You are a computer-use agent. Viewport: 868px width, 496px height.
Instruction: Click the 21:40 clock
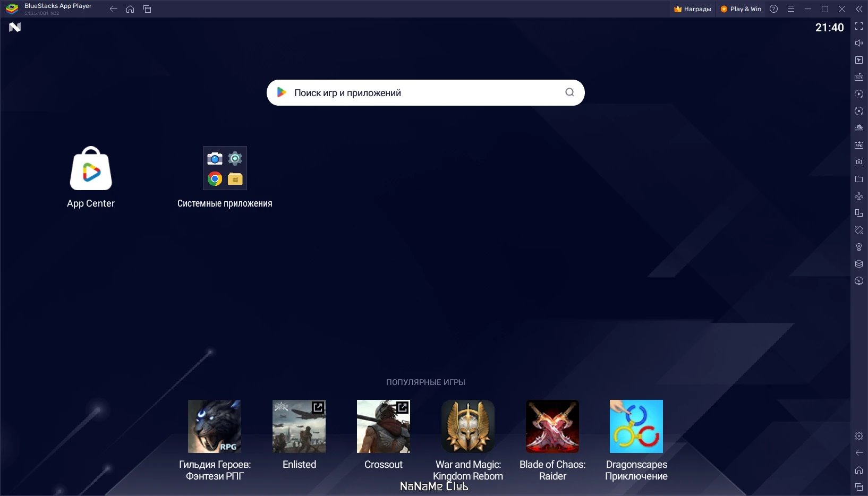click(x=829, y=28)
